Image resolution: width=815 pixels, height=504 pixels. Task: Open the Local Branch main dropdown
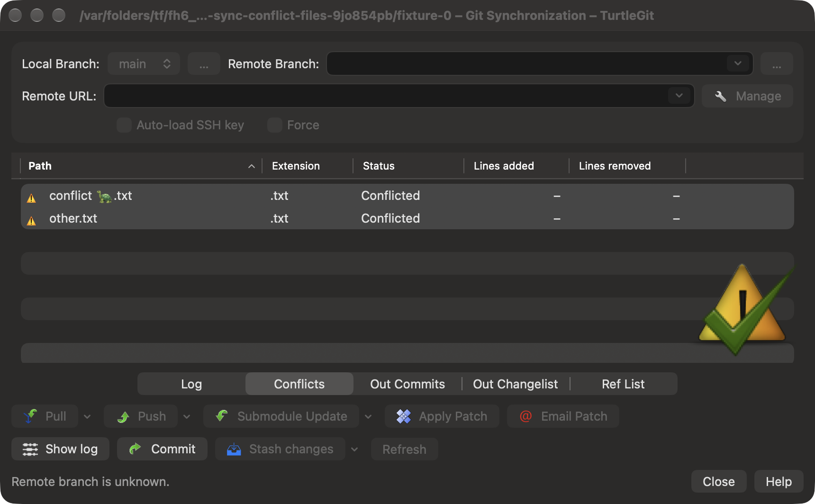[144, 63]
